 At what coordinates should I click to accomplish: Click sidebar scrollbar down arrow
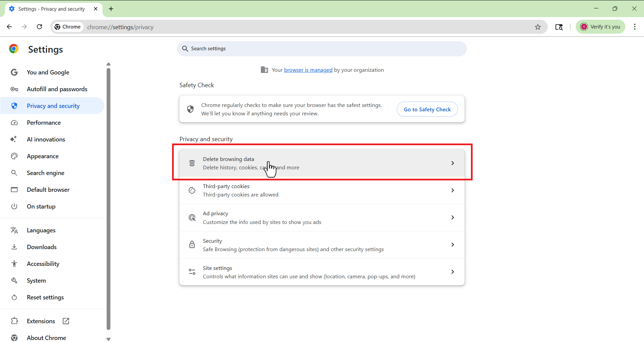(x=108, y=339)
